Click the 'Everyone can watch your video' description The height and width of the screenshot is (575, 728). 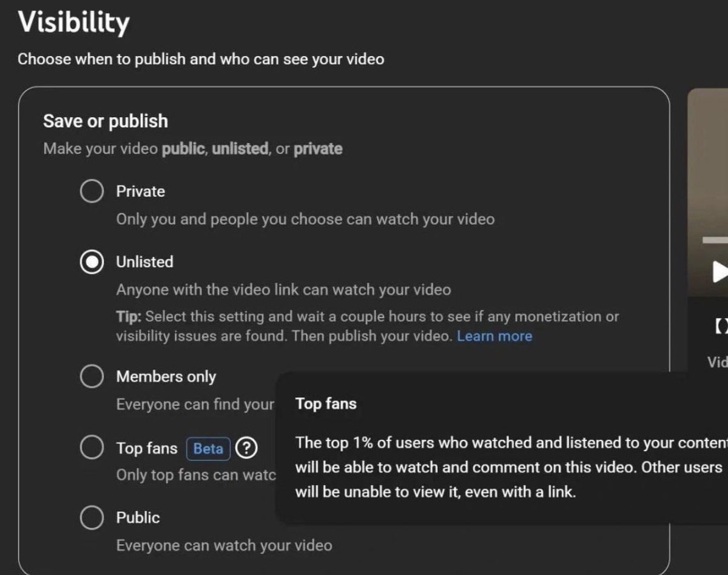click(x=224, y=545)
